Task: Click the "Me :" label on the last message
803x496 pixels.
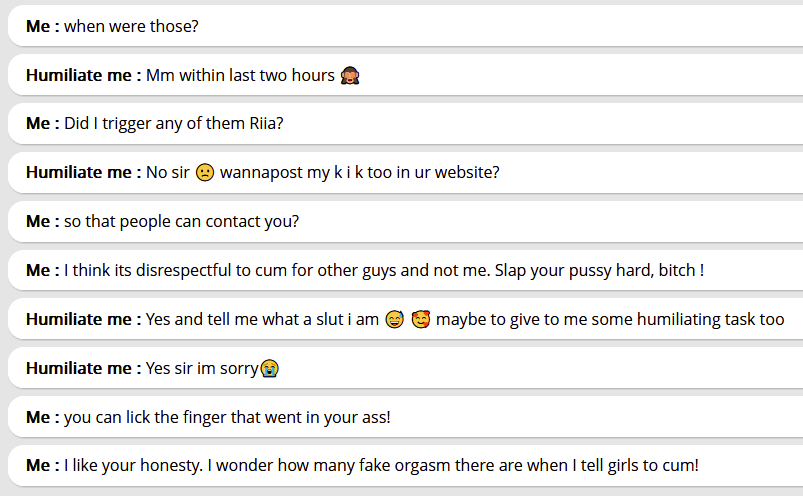Action: pos(43,465)
